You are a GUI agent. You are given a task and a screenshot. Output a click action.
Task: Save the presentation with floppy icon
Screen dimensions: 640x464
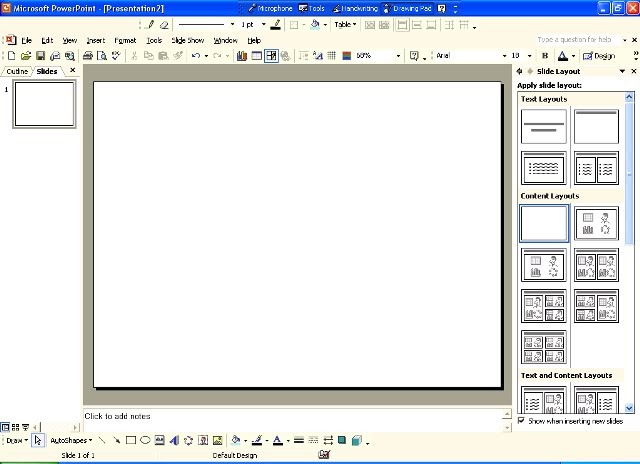click(40, 56)
